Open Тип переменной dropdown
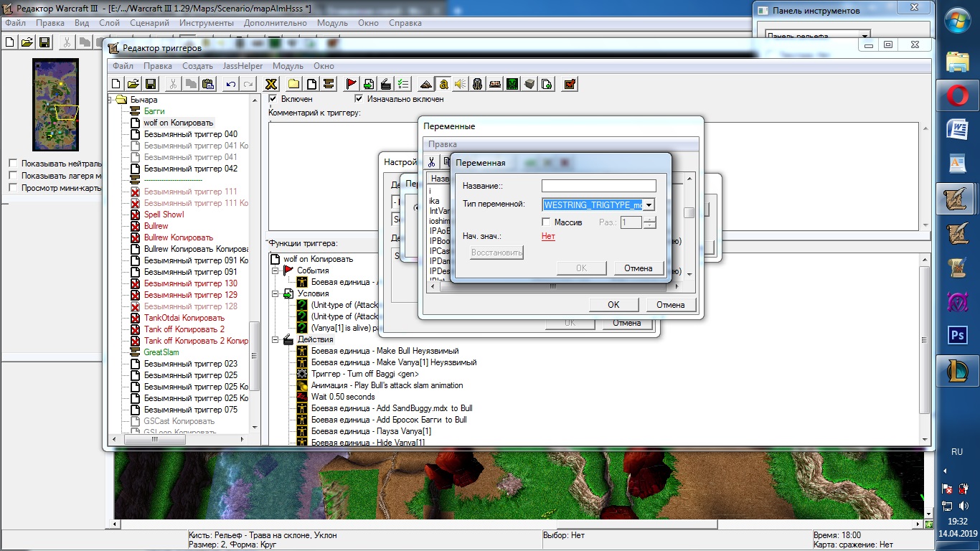Screen dimensions: 980x551 pos(649,205)
